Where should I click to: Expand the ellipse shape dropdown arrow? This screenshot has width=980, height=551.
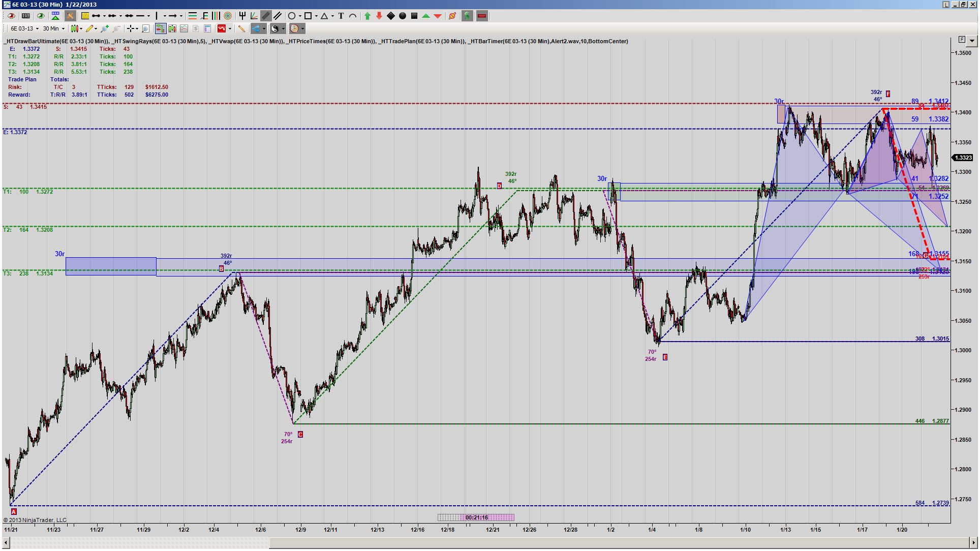(x=300, y=16)
